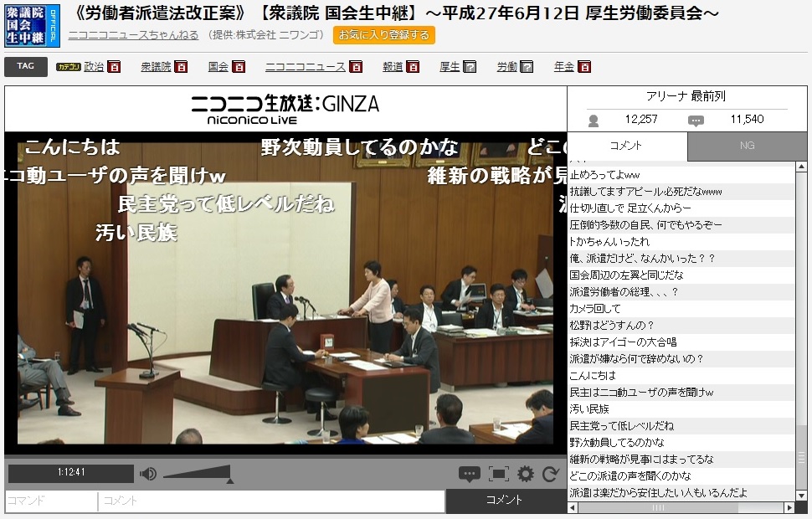Reload the live stream player
Viewport: 812px width, 519px height.
550,474
